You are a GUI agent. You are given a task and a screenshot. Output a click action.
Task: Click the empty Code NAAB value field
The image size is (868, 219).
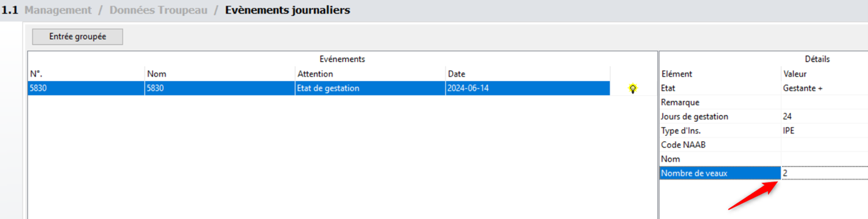[x=824, y=145]
